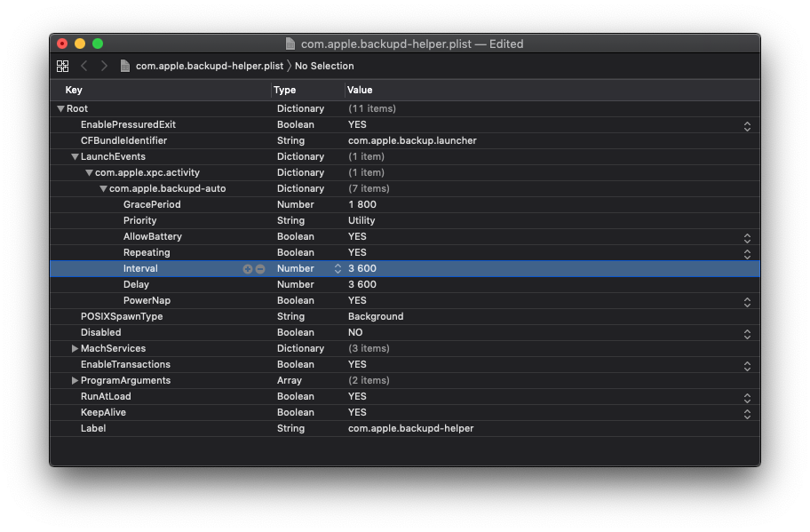810x532 pixels.
Task: Expand the MachServices dictionary
Action: tap(75, 348)
